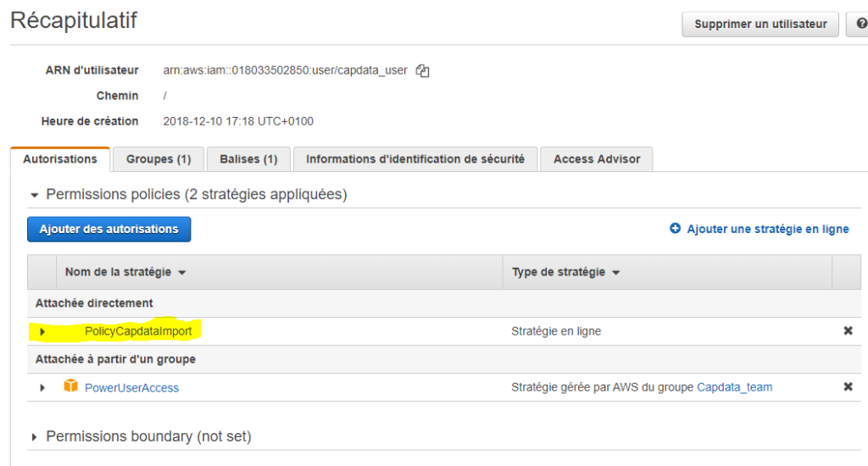Collapse the Permissions policies section
This screenshot has width=868, height=466.
point(34,195)
